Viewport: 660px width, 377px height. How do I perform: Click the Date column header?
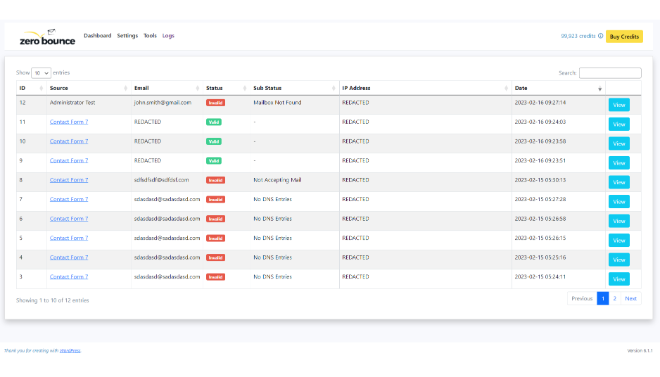[x=558, y=88]
